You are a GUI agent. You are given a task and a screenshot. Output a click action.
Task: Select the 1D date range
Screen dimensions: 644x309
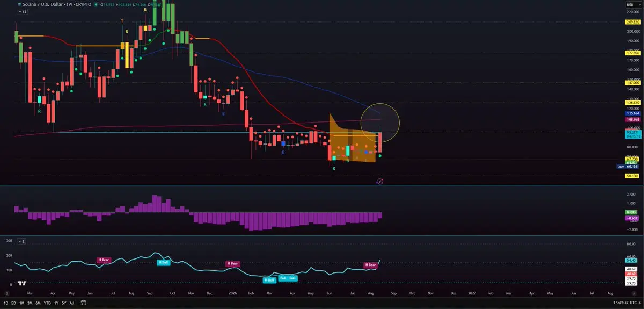click(x=5, y=303)
